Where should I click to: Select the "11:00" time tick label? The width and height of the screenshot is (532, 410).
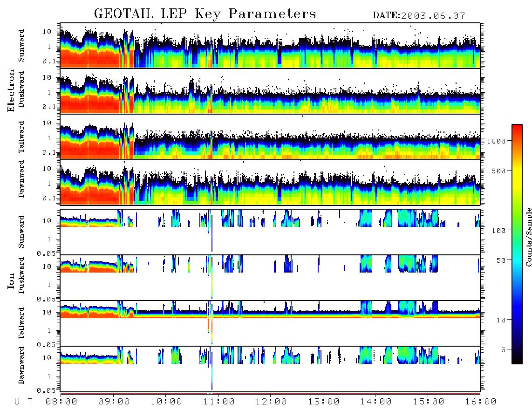tap(219, 402)
